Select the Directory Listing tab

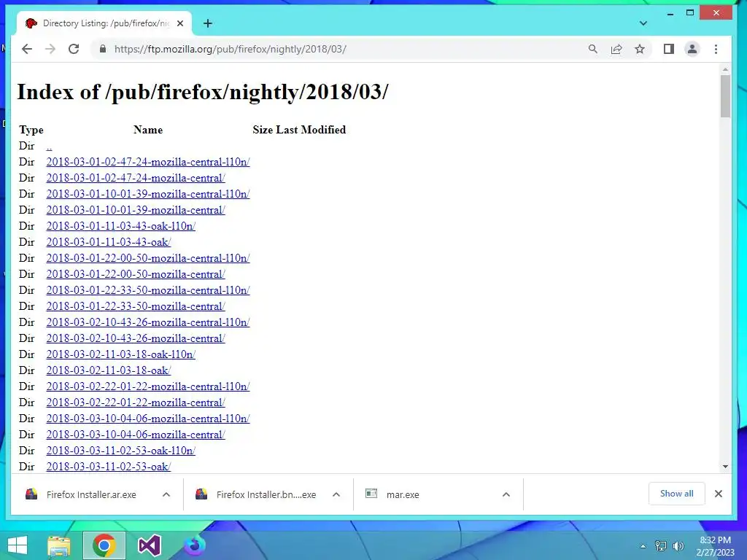(104, 23)
